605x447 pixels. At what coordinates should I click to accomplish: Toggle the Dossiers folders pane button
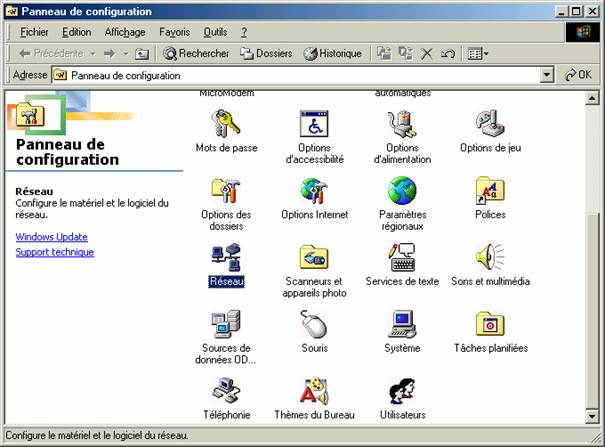pyautogui.click(x=266, y=54)
